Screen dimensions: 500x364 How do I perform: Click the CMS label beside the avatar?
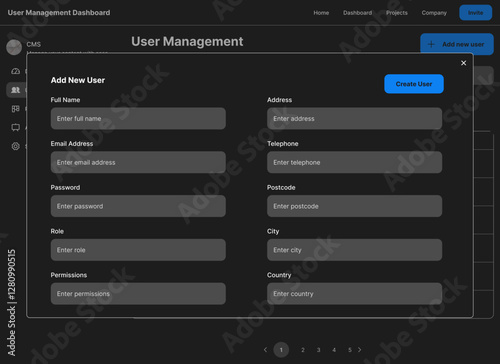pyautogui.click(x=34, y=44)
